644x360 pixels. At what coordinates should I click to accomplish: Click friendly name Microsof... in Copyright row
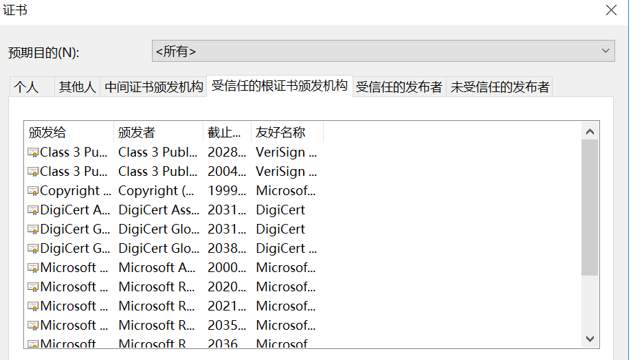pos(286,191)
